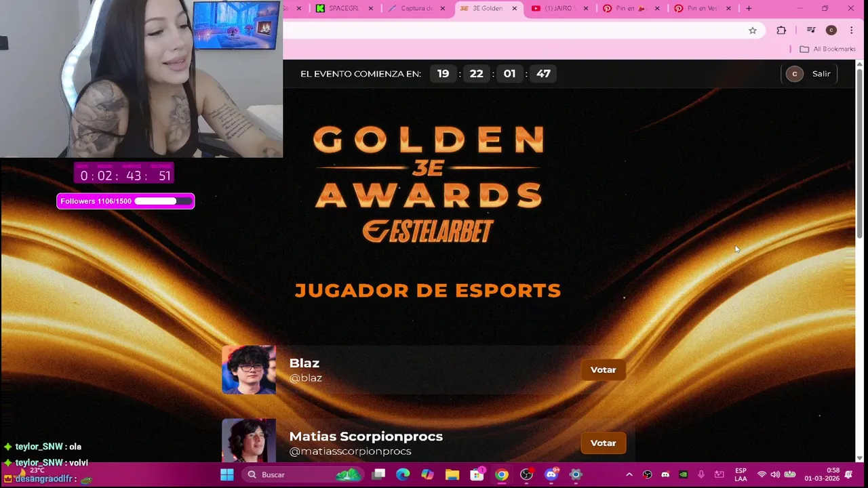Click the user avatar C beside Salir

(x=794, y=74)
